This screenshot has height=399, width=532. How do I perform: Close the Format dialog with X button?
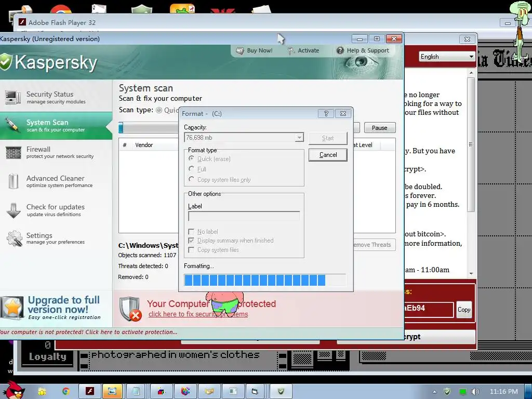[x=343, y=113]
